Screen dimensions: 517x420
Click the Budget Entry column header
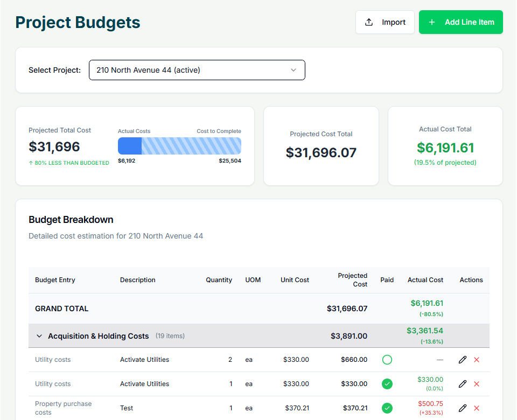click(55, 280)
